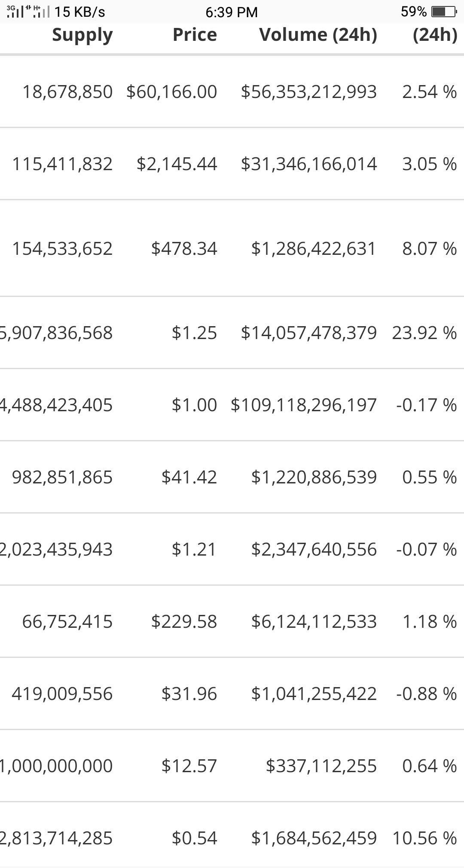Viewport: 464px width, 868px height.
Task: Open the $60,166.00 price link
Action: tap(171, 92)
